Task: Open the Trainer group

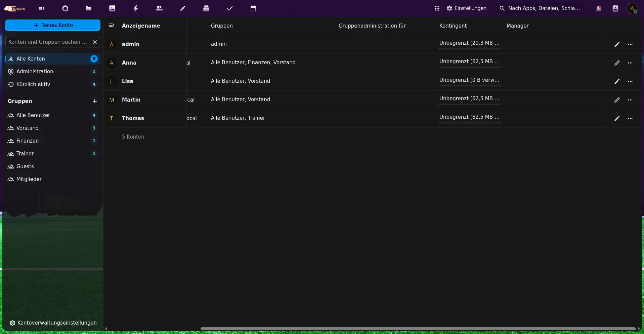Action: coord(53,154)
